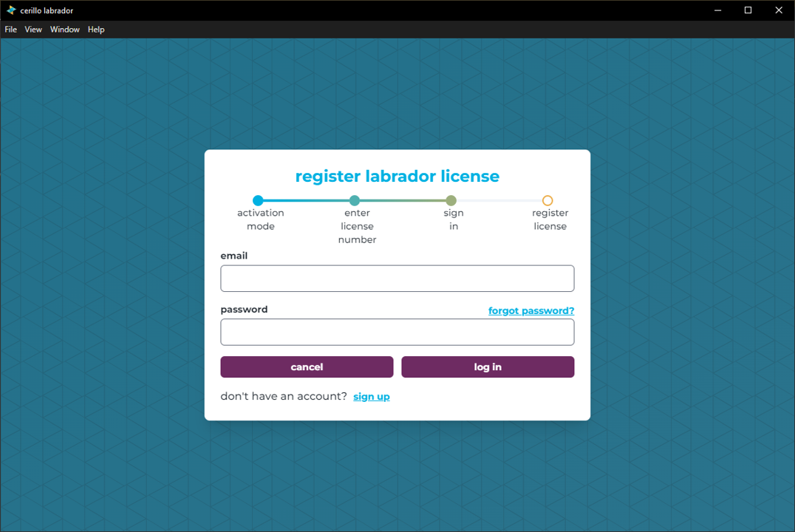The image size is (795, 532).
Task: Click inside the password input field
Action: tap(397, 332)
